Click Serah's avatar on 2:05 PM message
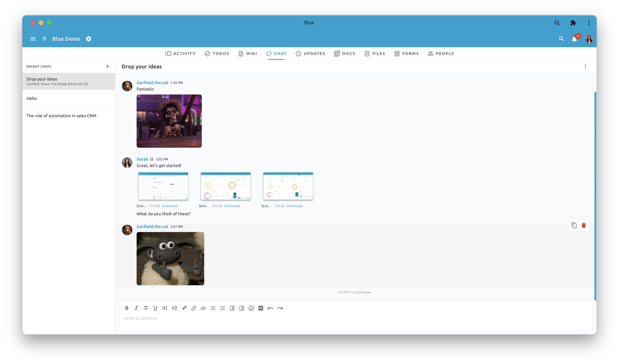619x364 pixels. click(x=127, y=163)
